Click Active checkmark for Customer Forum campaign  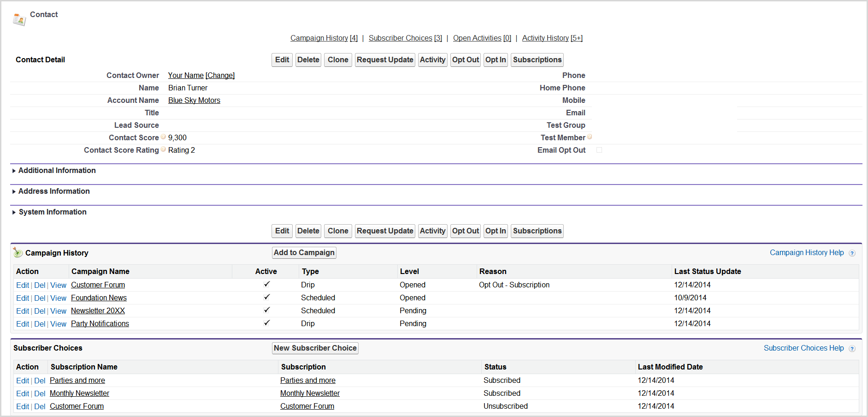coord(266,284)
